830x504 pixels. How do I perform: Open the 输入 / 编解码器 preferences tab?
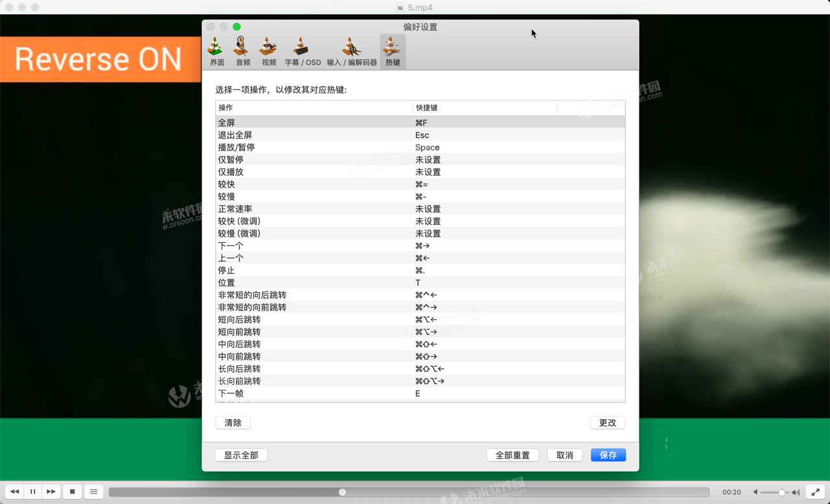[x=351, y=52]
